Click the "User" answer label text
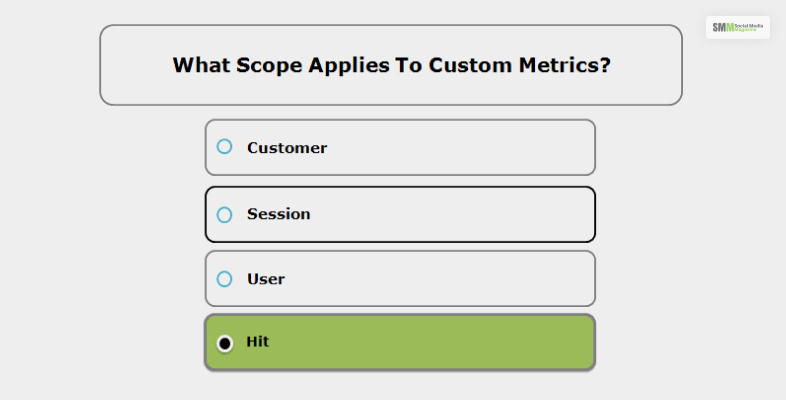786x400 pixels. [266, 279]
